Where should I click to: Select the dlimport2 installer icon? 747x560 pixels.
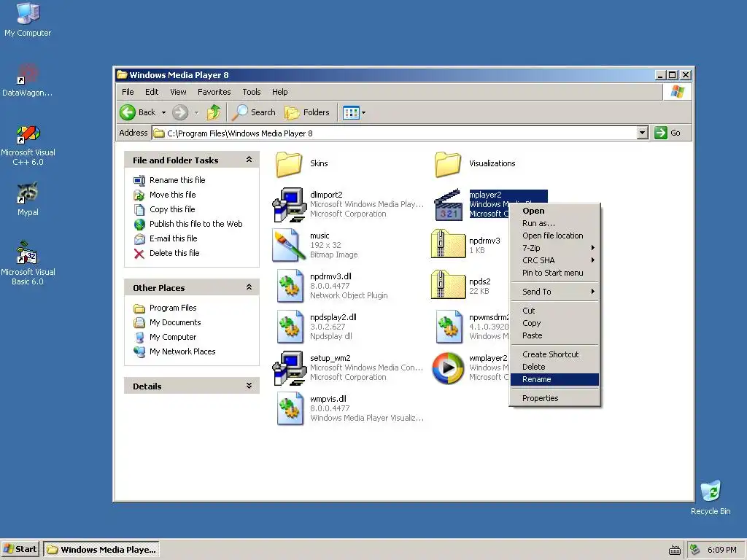[x=289, y=205]
